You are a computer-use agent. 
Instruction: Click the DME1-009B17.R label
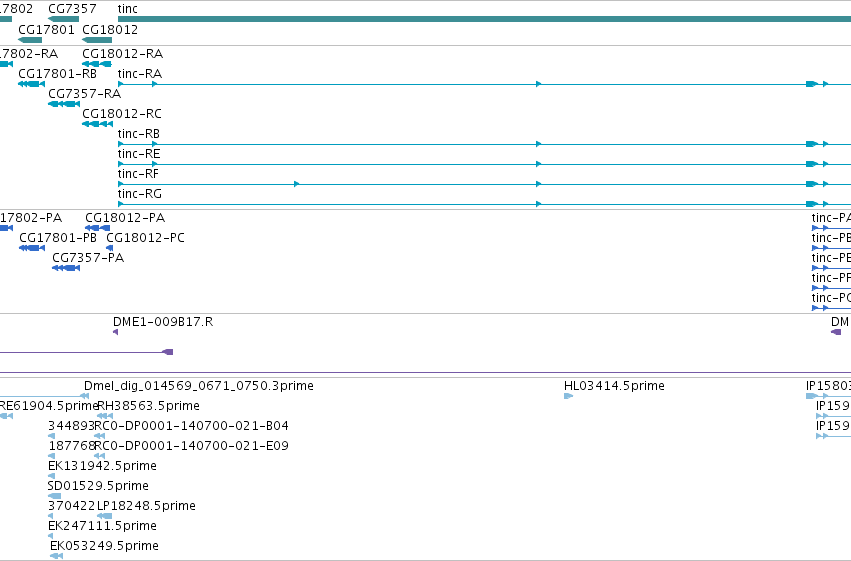(x=163, y=322)
